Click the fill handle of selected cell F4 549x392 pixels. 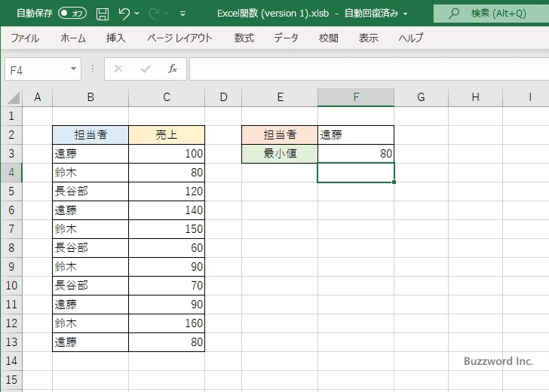(x=394, y=182)
